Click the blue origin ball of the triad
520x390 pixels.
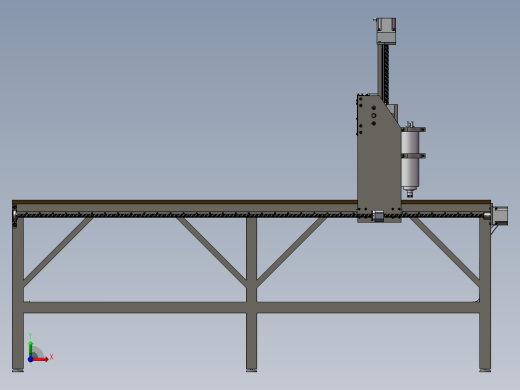coord(30,359)
